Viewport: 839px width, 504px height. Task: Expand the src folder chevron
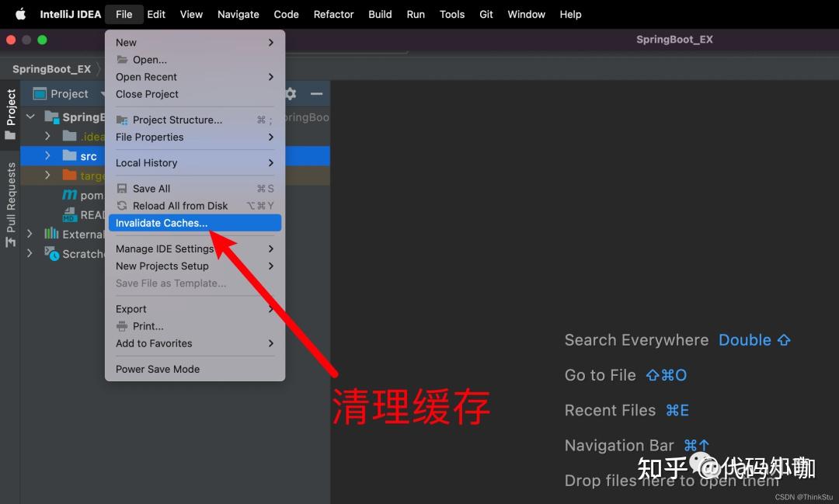pos(47,155)
